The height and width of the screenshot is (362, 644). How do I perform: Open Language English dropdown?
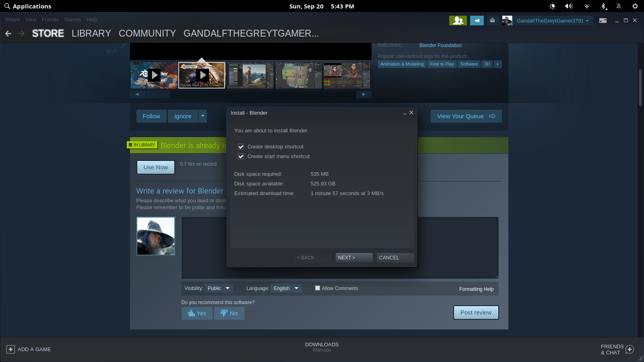pyautogui.click(x=286, y=288)
